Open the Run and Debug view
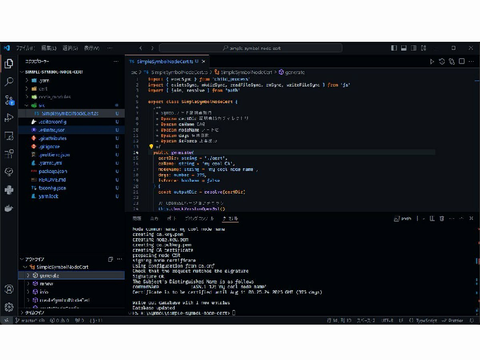Viewport: 480px width, 360px height. pyautogui.click(x=9, y=117)
